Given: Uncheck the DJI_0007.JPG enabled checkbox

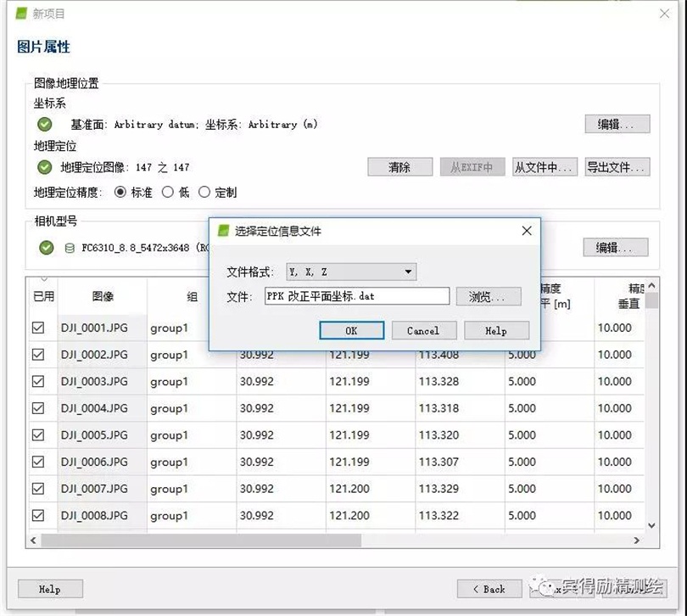Looking at the screenshot, I should point(38,489).
